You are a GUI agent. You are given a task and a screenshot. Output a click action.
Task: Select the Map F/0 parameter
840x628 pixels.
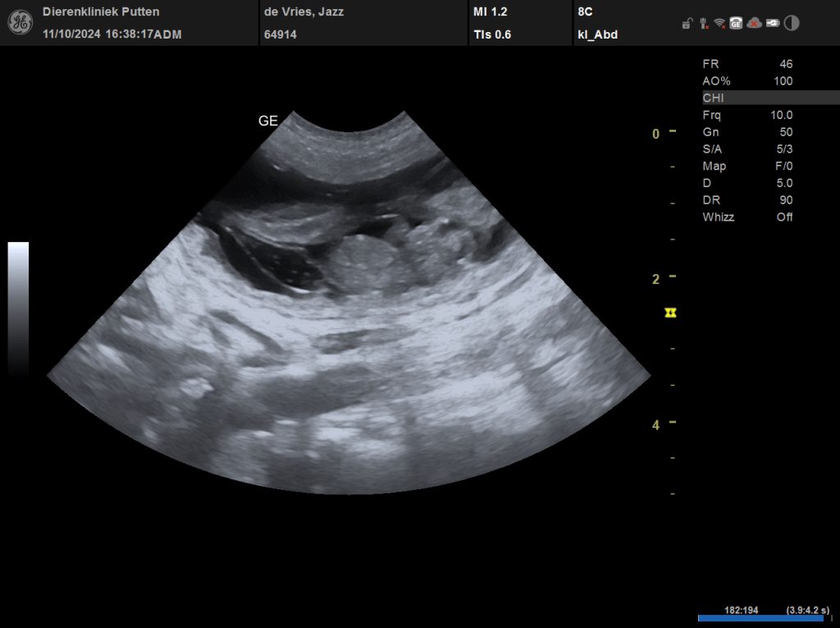pos(747,167)
